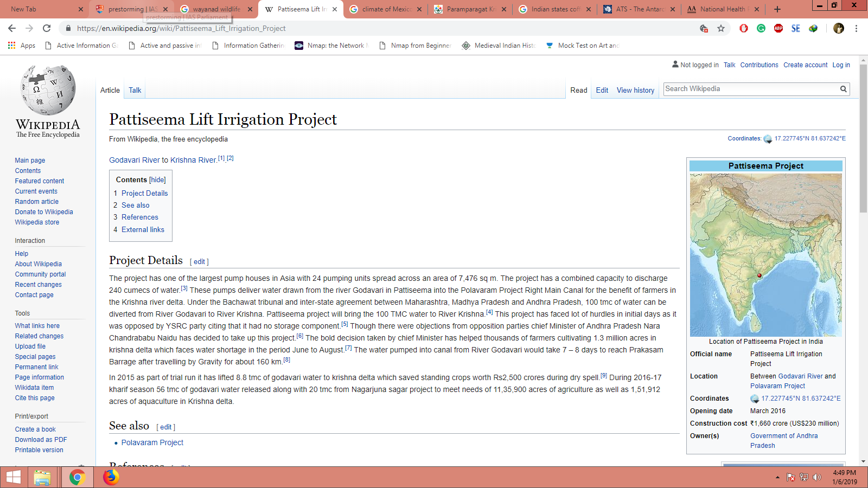Open the Create account link

(806, 65)
